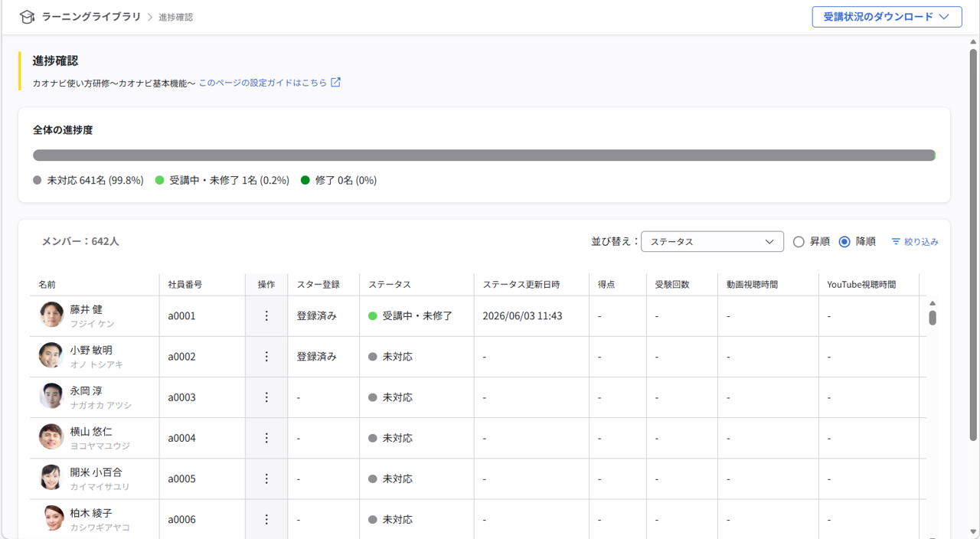Go to ラーニングライブラリ breadcrumb

click(x=91, y=16)
